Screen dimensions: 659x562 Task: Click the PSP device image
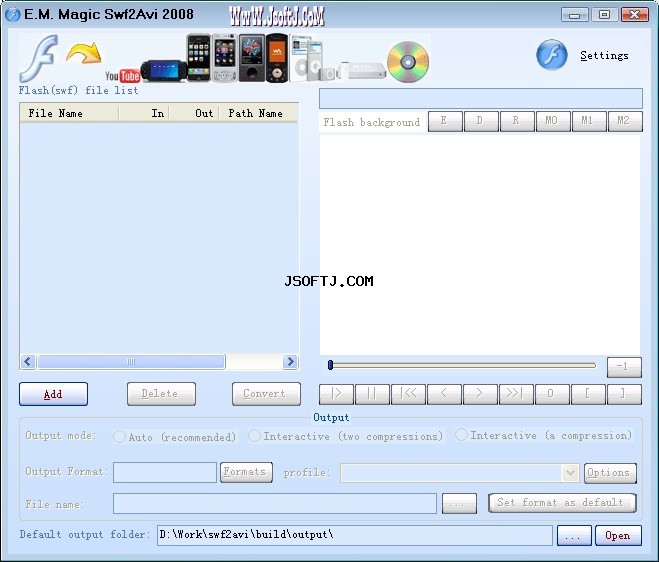click(x=164, y=71)
